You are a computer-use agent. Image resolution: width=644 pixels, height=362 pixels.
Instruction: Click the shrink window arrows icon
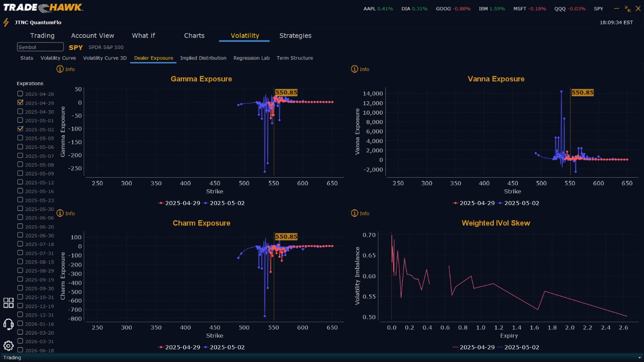(x=628, y=9)
